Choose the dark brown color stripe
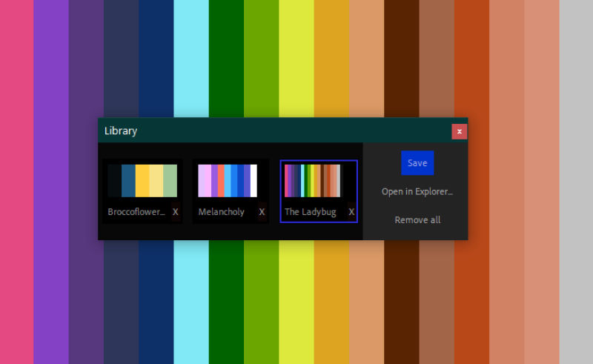 pos(401,59)
